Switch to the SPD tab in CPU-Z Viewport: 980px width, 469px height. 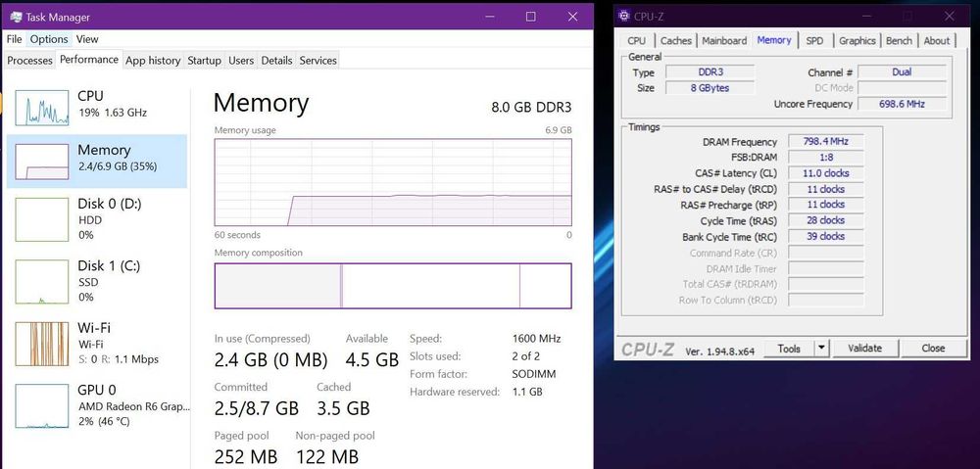point(814,40)
